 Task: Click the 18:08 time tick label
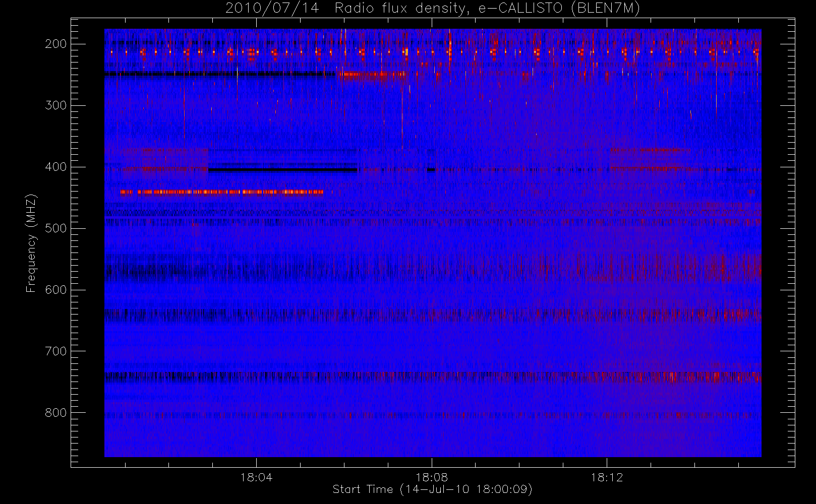pyautogui.click(x=432, y=477)
